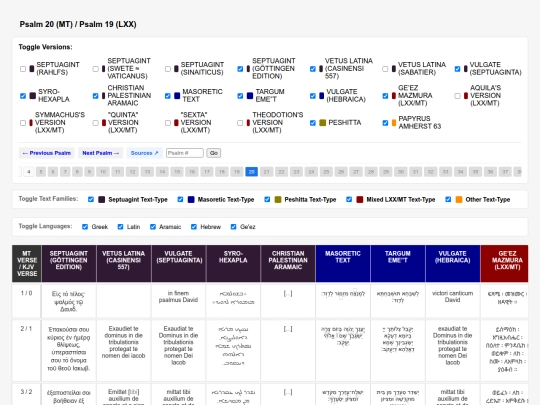Enable the Vetus Latina (Sabatier) checkbox
This screenshot has height=405, width=540.
tap(385, 69)
